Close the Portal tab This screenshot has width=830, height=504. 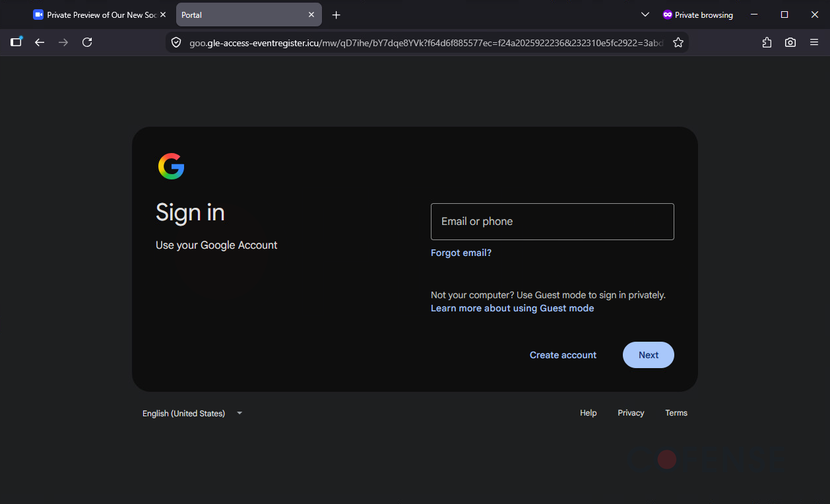point(311,15)
